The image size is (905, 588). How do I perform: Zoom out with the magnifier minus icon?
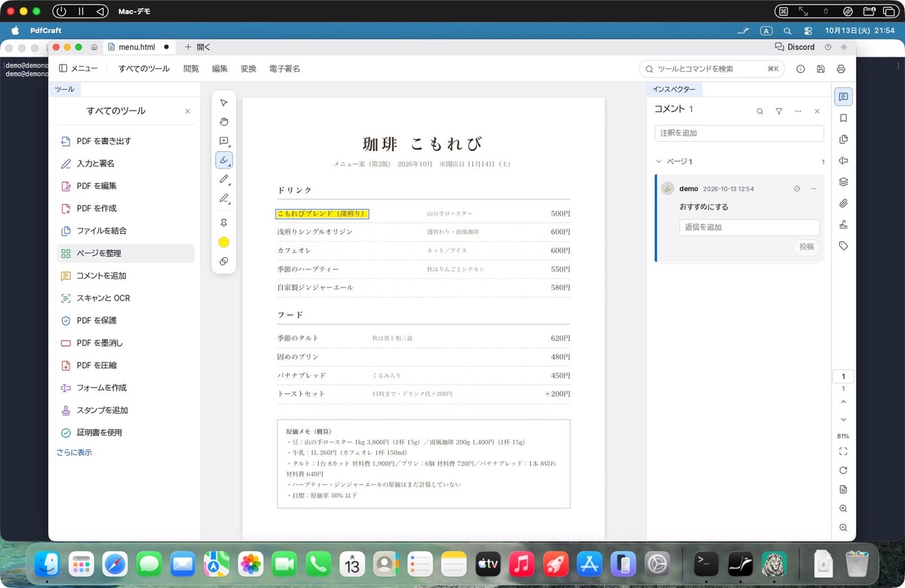click(843, 528)
